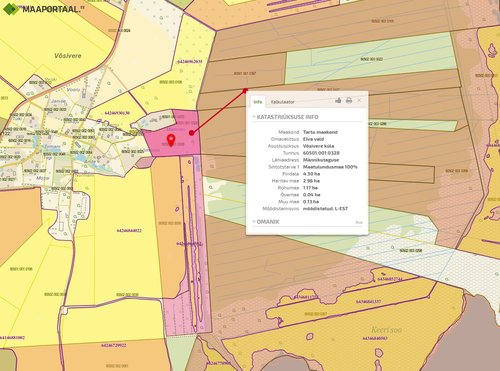Click the Keeri soo bog label
This screenshot has height=371, width=500.
click(x=387, y=330)
